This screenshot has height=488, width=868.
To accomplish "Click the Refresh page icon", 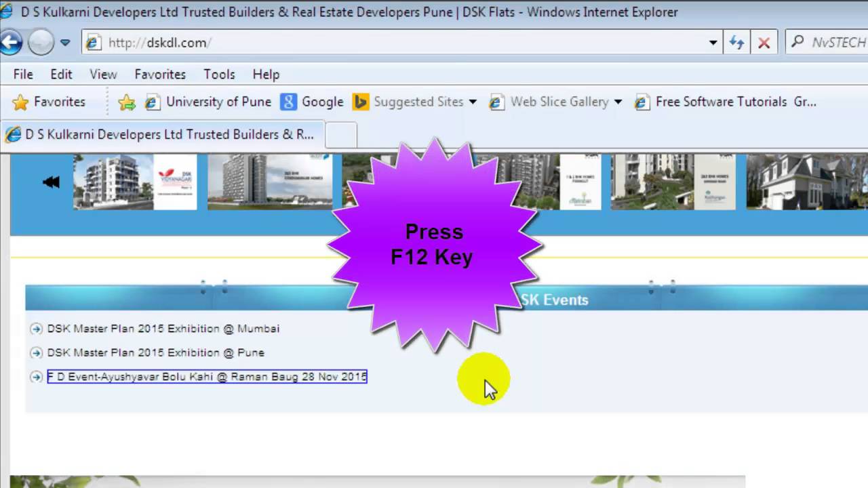I will (737, 43).
